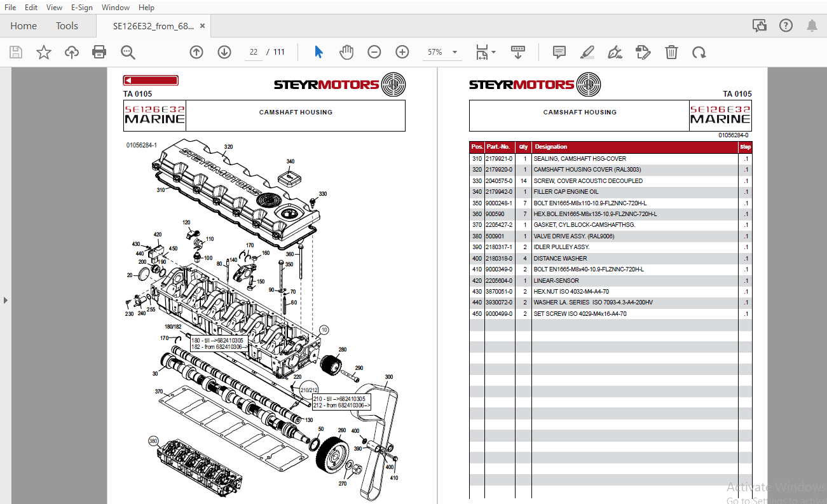Open the View menu

[x=54, y=7]
